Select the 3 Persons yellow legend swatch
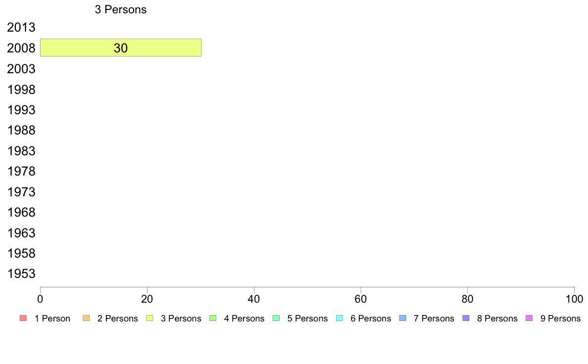 pos(149,318)
